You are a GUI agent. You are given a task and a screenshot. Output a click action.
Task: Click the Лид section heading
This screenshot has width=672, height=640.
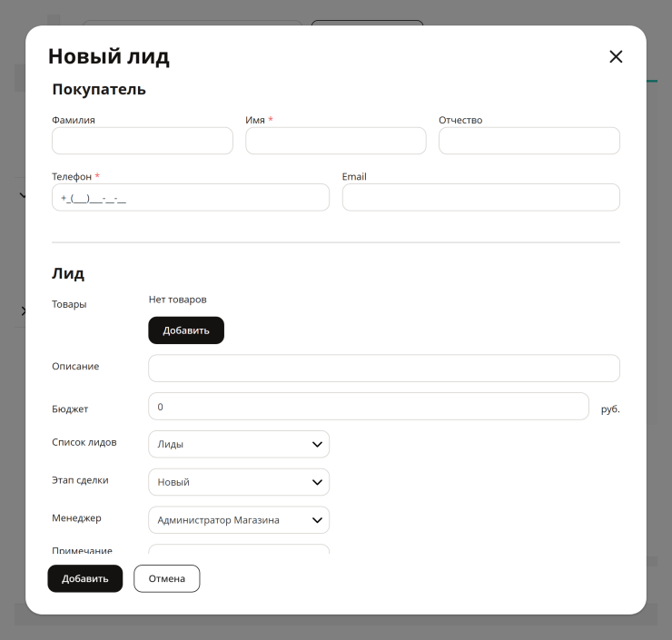click(x=68, y=273)
